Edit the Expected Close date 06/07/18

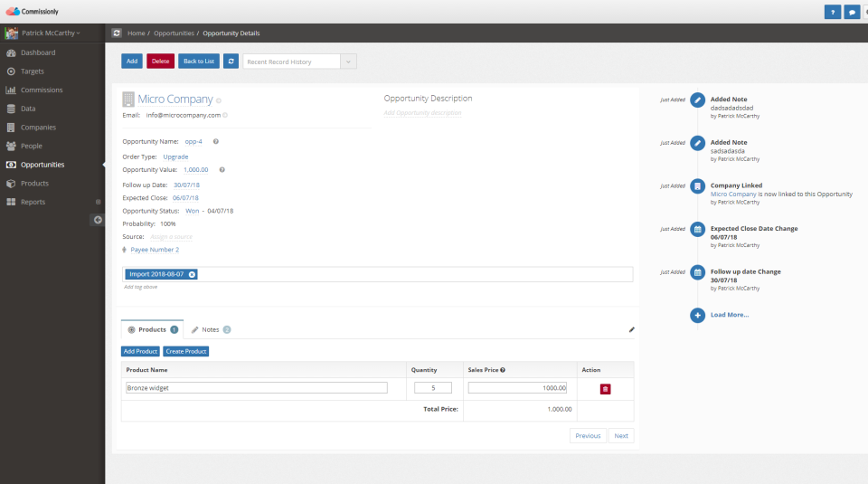pyautogui.click(x=185, y=198)
